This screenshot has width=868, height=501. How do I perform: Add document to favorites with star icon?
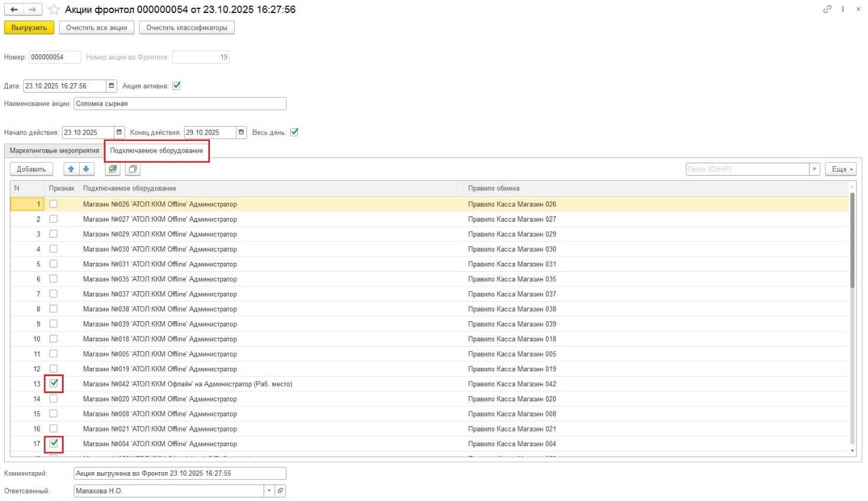[54, 9]
